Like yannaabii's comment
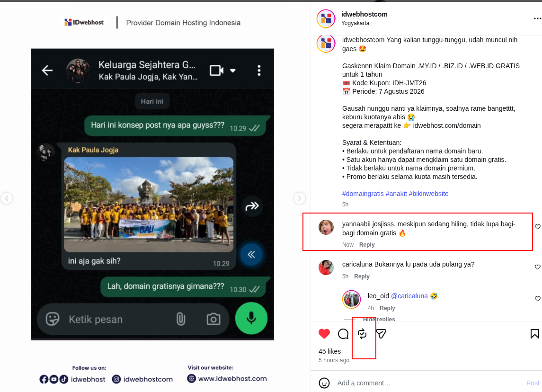Screen dimensions: 542x392 538,227
